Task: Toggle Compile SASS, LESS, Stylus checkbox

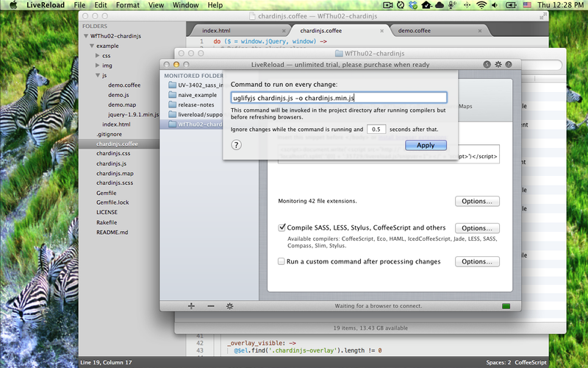Action: pyautogui.click(x=282, y=227)
